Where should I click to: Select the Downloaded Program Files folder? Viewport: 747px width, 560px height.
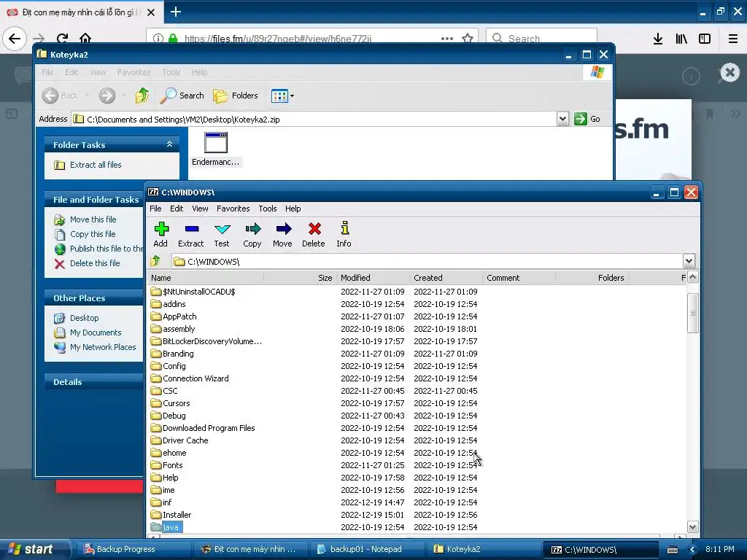pos(203,427)
